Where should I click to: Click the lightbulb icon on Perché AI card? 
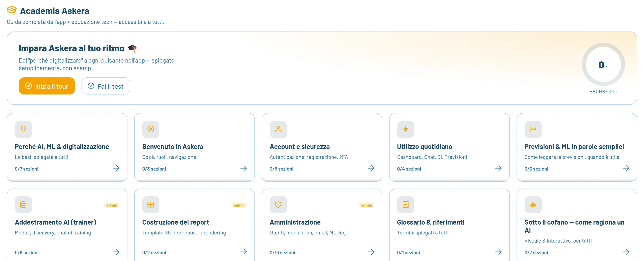(23, 129)
